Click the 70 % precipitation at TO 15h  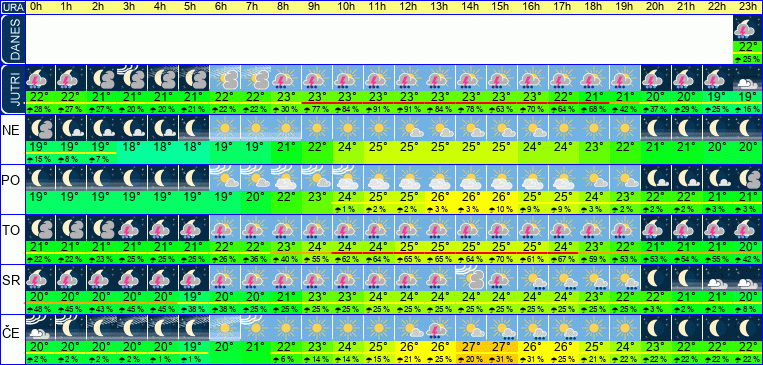tap(501, 258)
